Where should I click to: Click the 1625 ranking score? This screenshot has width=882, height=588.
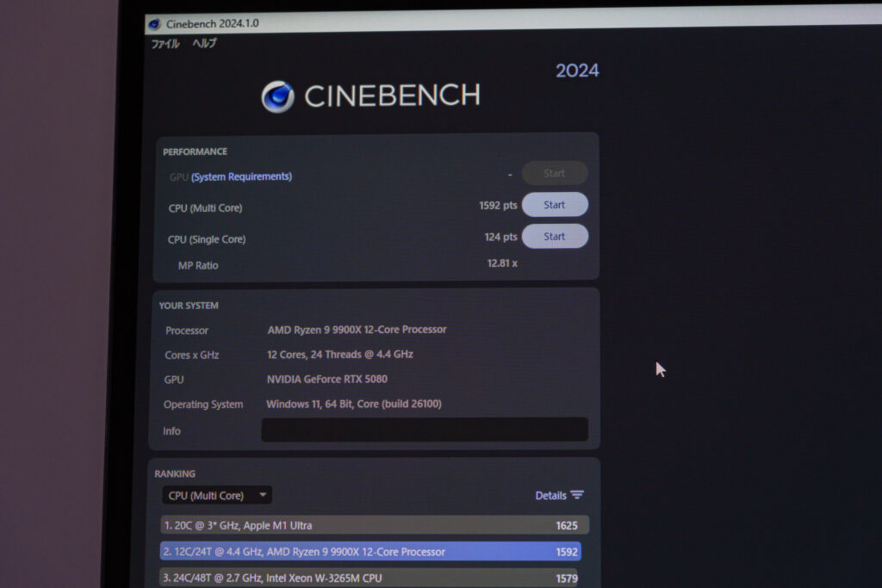pos(567,526)
